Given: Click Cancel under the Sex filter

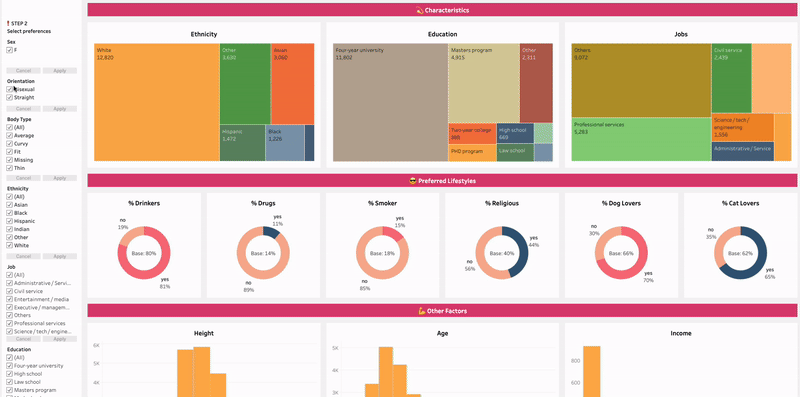Looking at the screenshot, I should 23,71.
